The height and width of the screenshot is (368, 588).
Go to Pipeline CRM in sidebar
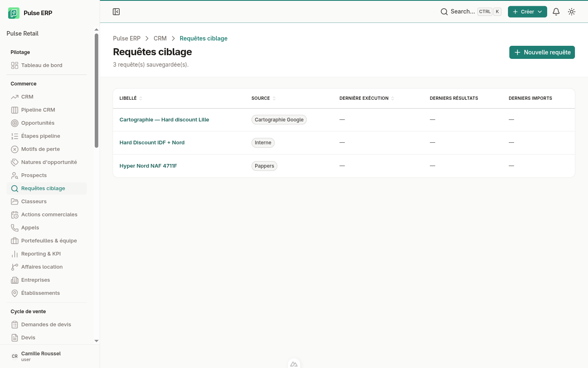[47, 110]
